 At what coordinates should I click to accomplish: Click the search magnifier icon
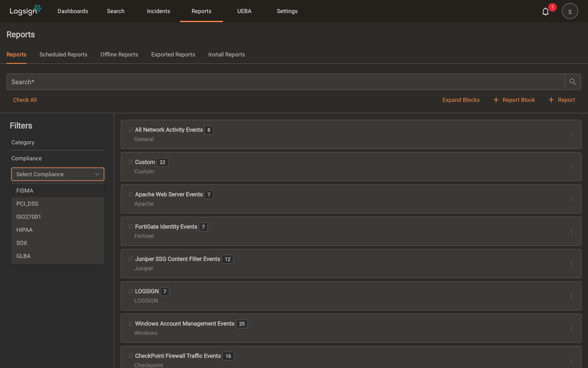pos(572,82)
